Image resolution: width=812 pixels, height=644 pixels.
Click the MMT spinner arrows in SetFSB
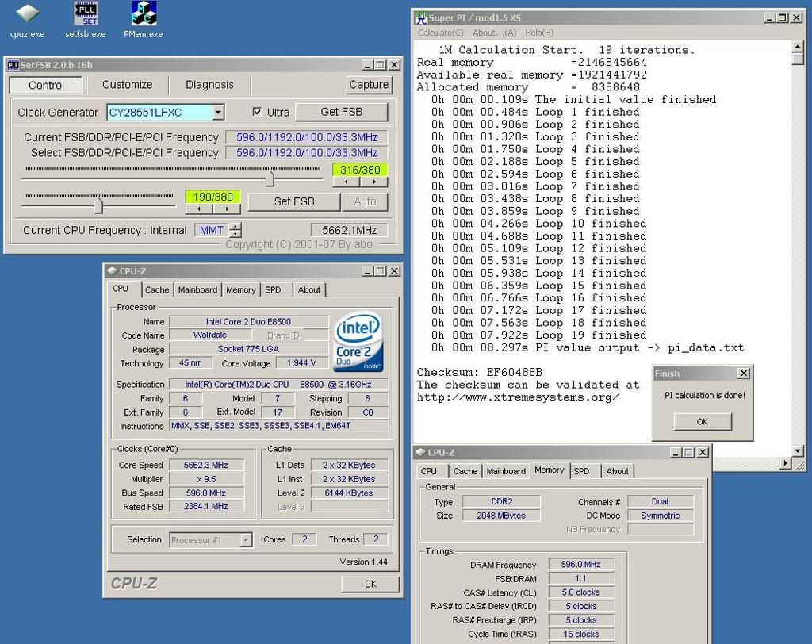tap(236, 230)
